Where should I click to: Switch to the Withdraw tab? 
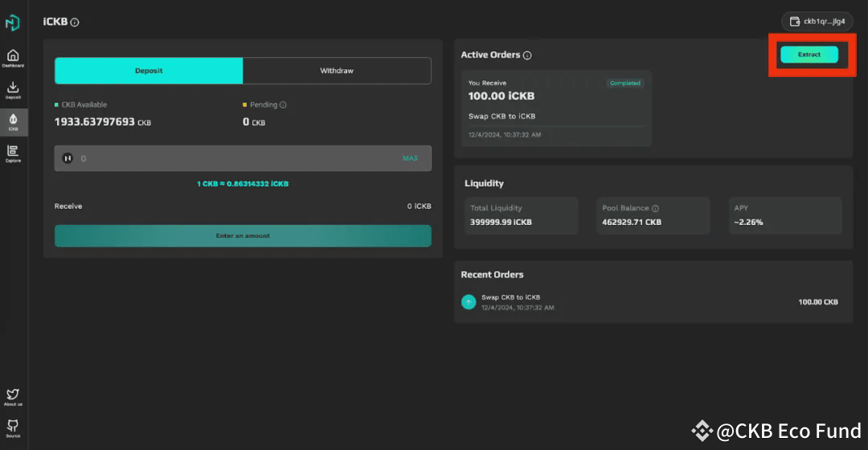pos(337,71)
